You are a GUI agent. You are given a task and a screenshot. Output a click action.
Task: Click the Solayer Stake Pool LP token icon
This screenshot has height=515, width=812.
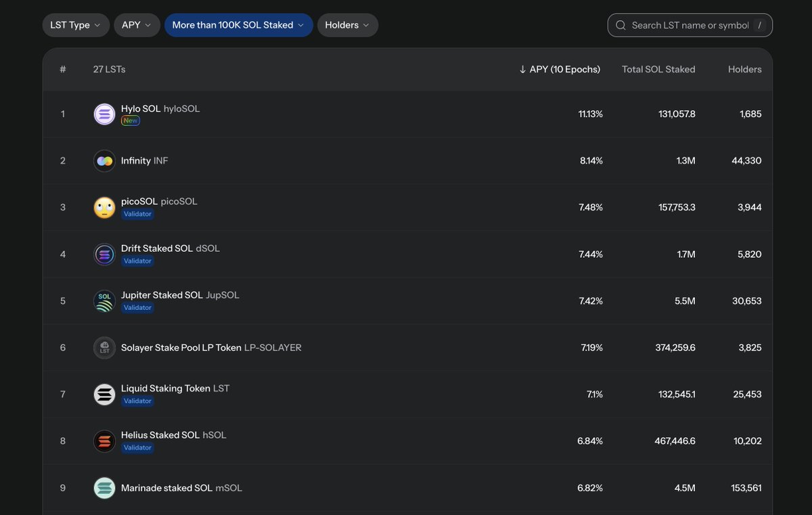104,347
